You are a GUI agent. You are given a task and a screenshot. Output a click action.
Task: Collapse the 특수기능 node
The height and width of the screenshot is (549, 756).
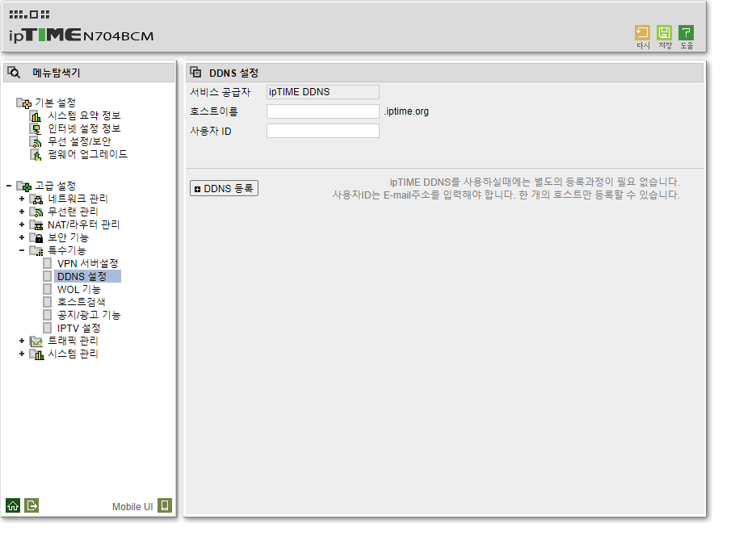tap(22, 250)
